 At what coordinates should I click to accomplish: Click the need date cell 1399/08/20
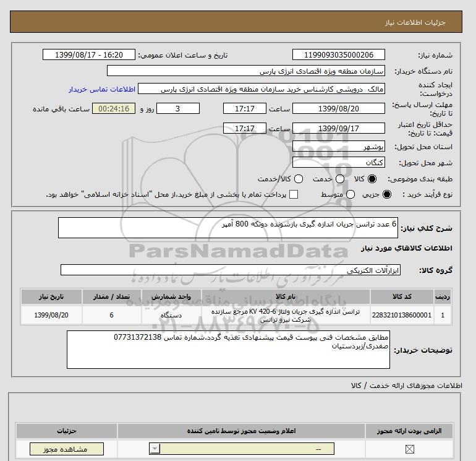tap(51, 315)
